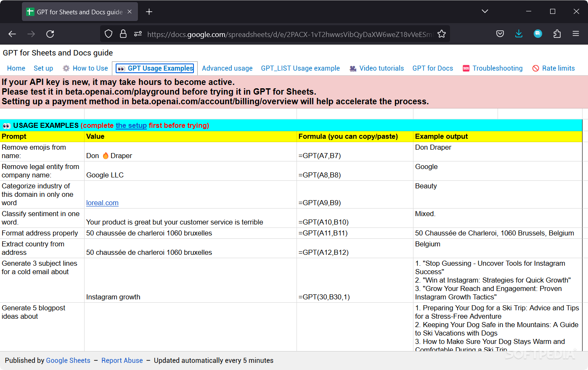Select the formula cell =GPT(A7,B7)
The width and height of the screenshot is (588, 370).
click(x=355, y=152)
